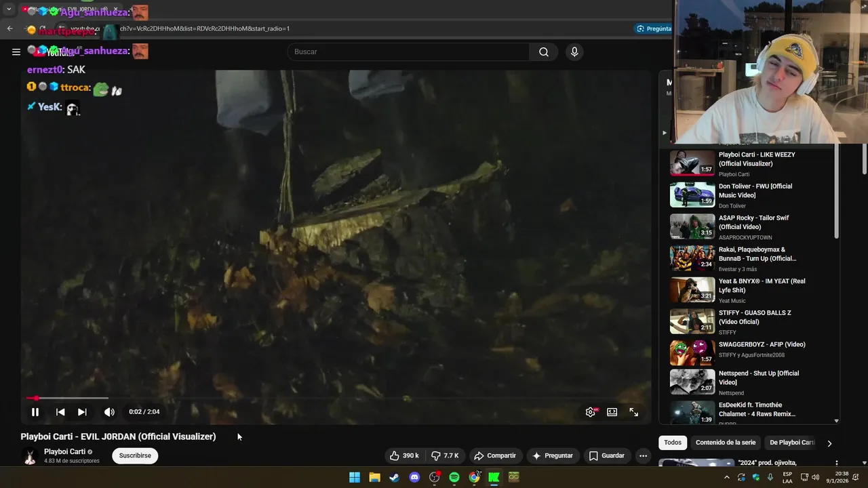Open Playboi Carti channel avatar
This screenshot has width=868, height=488.
(x=29, y=455)
